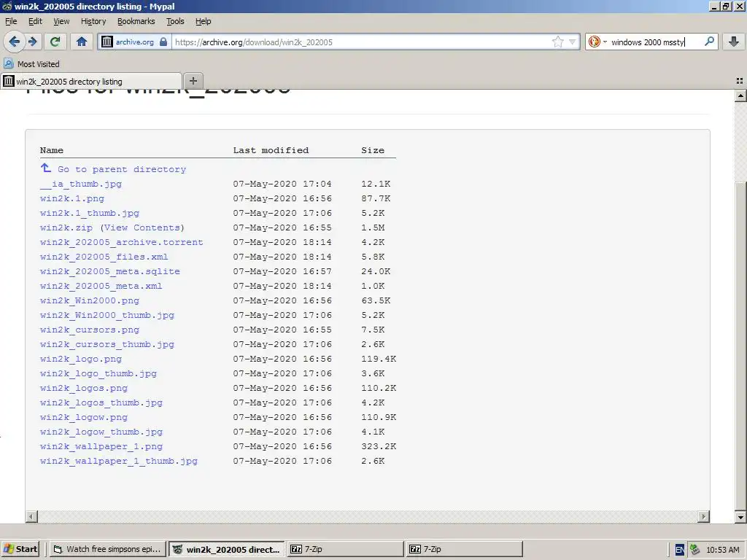Viewport: 747px width, 560px height.
Task: Click in the URL address field
Action: 361,42
